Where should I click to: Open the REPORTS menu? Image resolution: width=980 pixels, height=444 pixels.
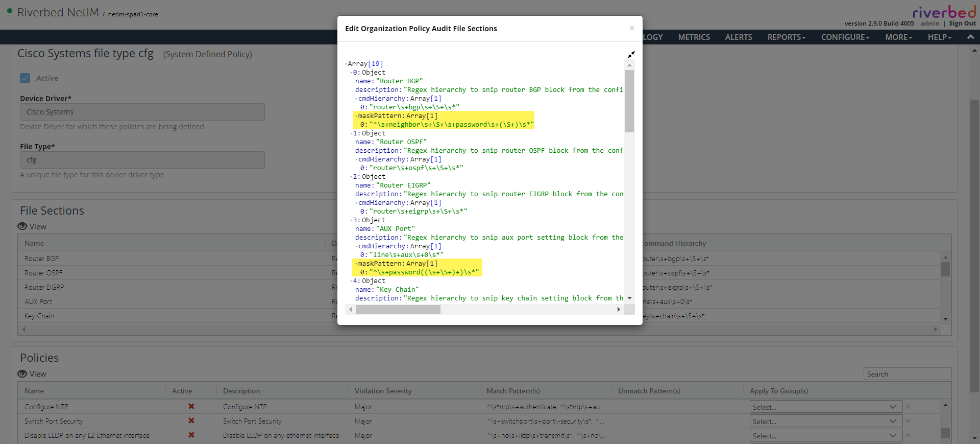(x=786, y=37)
